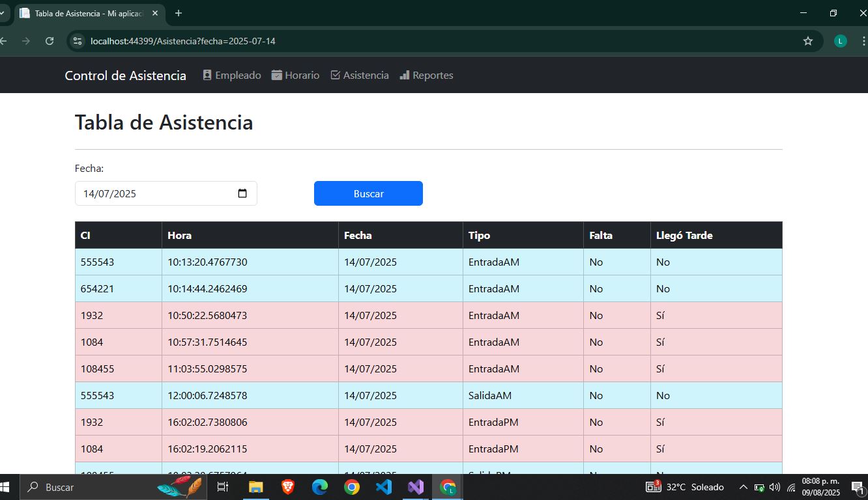The height and width of the screenshot is (500, 868).
Task: Open Microsoft Edge from the taskbar
Action: (319, 487)
